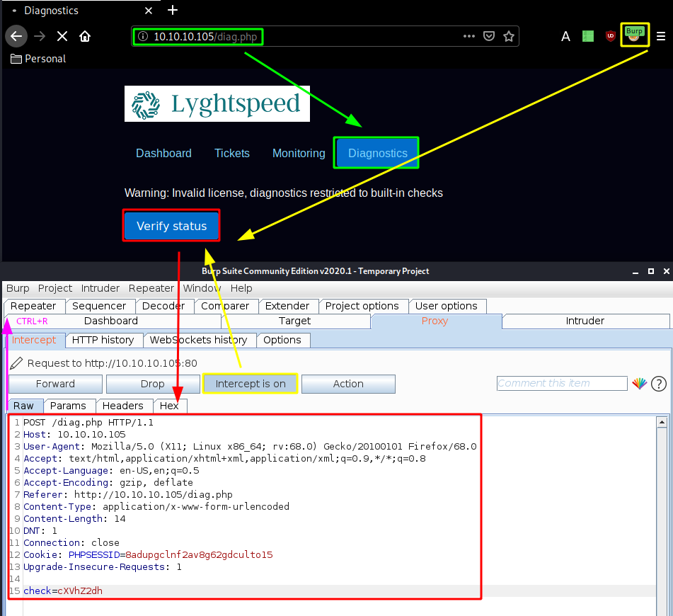Minimize the Burp Suite window
Image resolution: width=673 pixels, height=616 pixels.
pos(635,271)
